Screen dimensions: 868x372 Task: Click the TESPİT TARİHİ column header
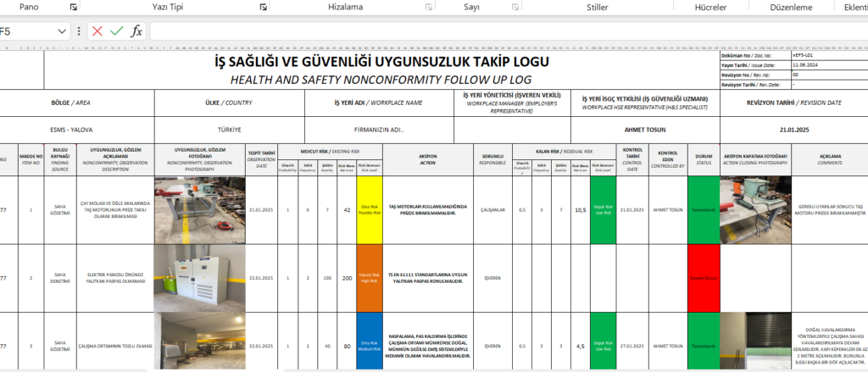pos(261,159)
